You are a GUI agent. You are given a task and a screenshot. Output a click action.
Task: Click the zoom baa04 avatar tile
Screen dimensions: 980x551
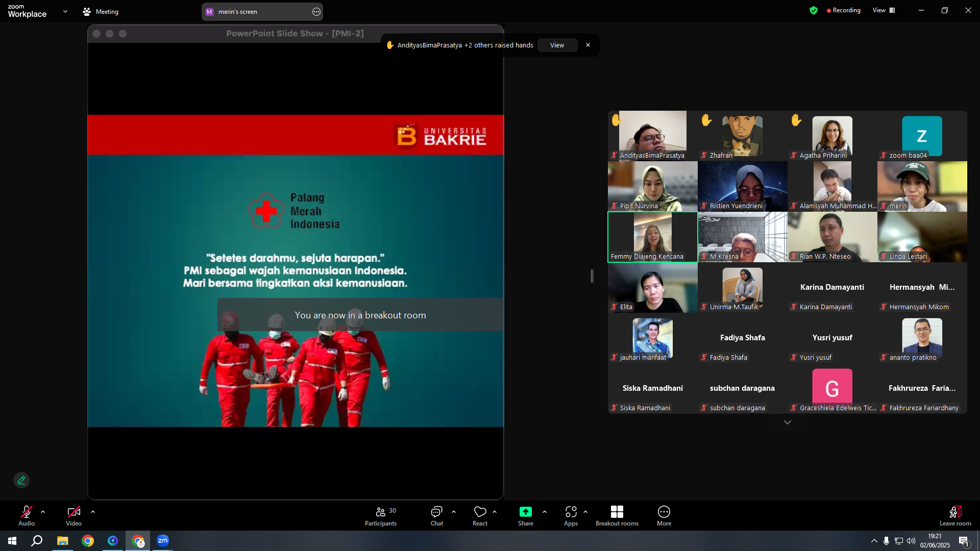pyautogui.click(x=922, y=136)
